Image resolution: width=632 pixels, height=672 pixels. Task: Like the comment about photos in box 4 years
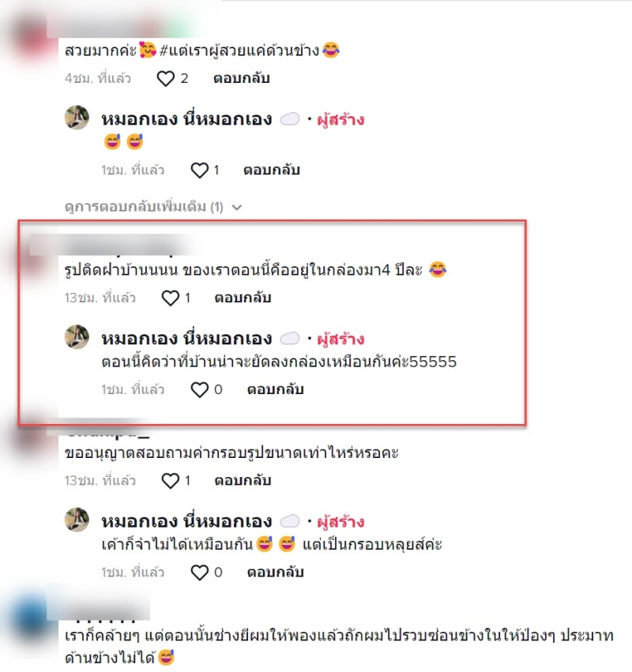point(170,298)
